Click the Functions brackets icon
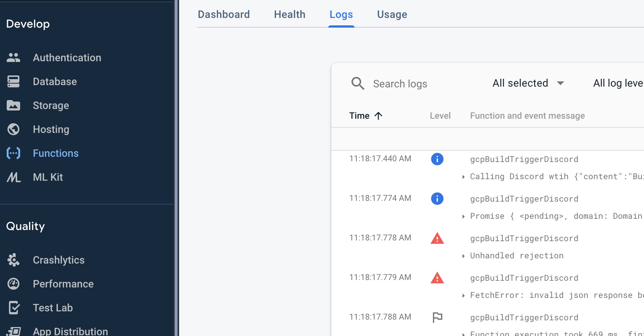The width and height of the screenshot is (644, 336). [13, 153]
